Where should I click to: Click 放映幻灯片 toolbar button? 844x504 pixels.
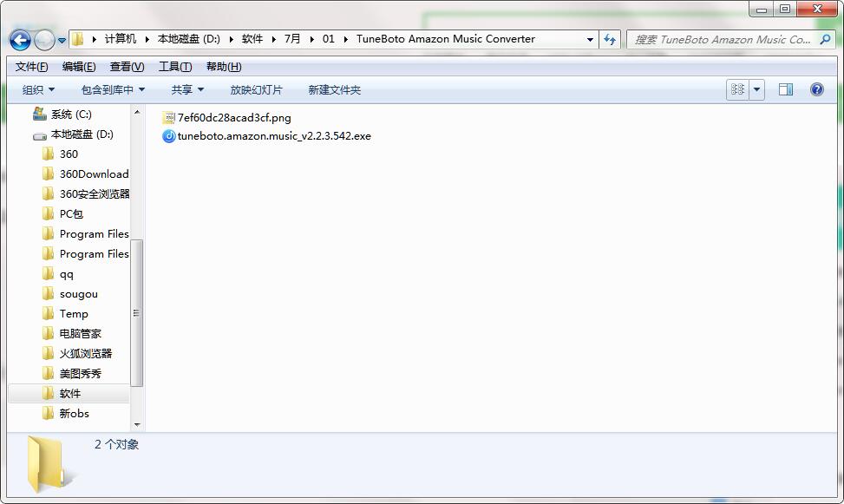coord(256,89)
